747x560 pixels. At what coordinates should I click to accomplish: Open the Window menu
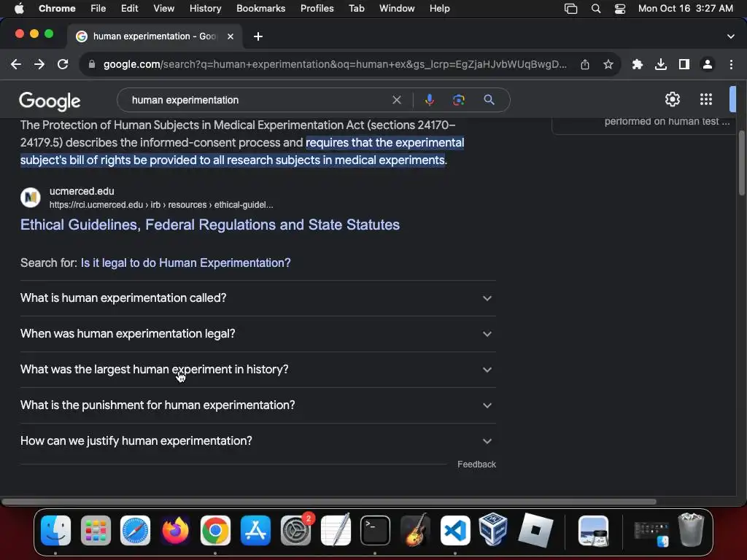[x=397, y=9]
